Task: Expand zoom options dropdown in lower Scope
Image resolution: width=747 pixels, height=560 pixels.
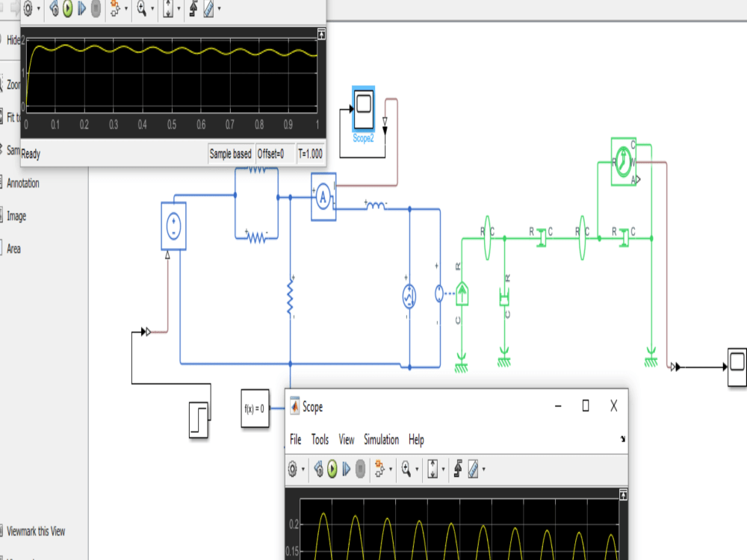Action: coord(417,470)
